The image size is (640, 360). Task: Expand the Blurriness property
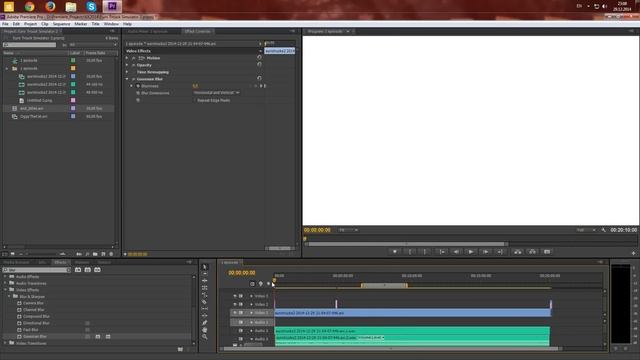tap(132, 86)
